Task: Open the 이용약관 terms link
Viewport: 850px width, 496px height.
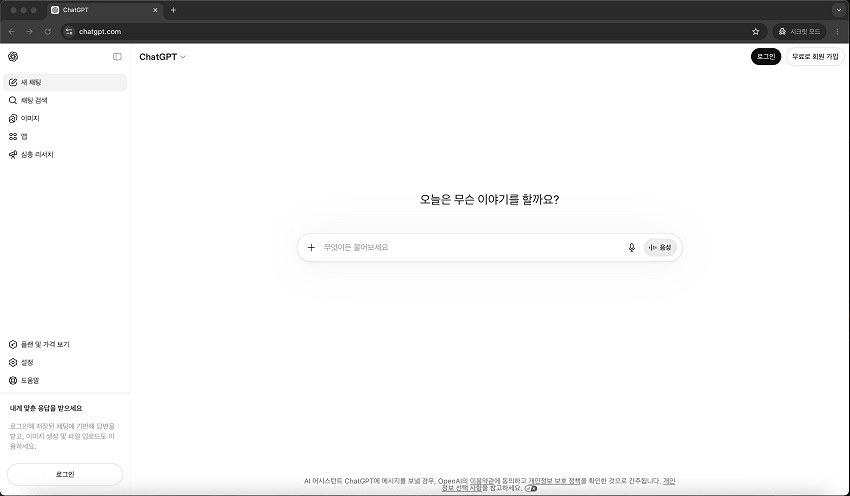Action: point(481,481)
